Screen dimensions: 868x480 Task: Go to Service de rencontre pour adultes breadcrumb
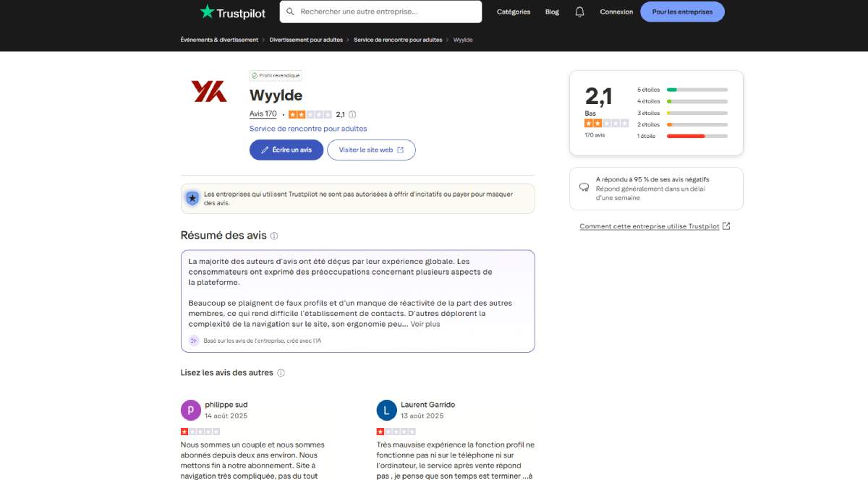[x=398, y=40]
